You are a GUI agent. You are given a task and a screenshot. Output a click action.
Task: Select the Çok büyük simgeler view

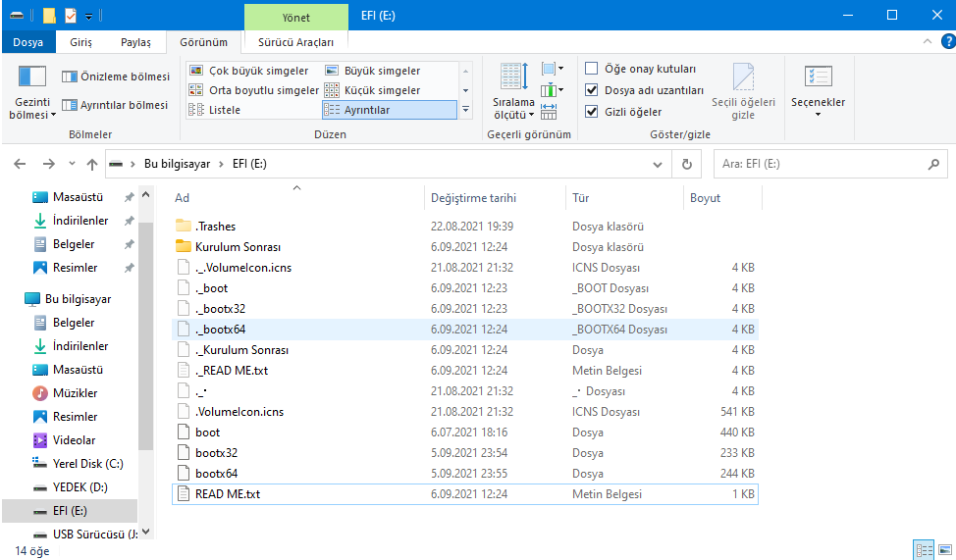tap(251, 71)
